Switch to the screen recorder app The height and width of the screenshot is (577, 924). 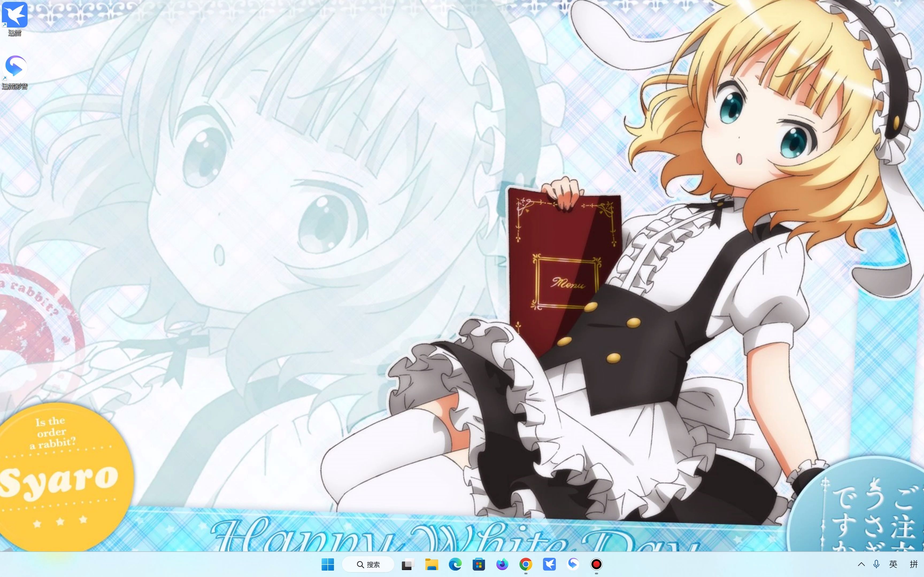596,564
